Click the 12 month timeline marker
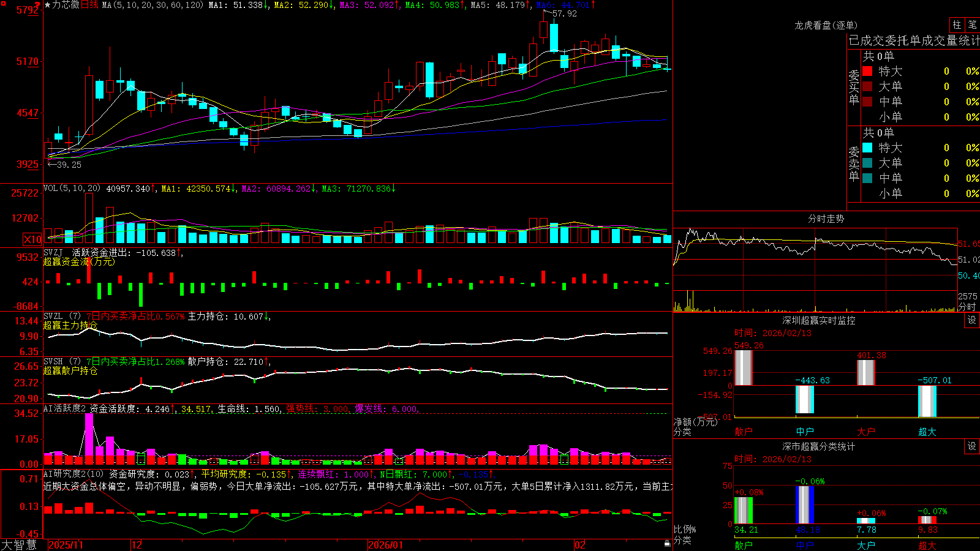980x551 pixels. pyautogui.click(x=137, y=545)
